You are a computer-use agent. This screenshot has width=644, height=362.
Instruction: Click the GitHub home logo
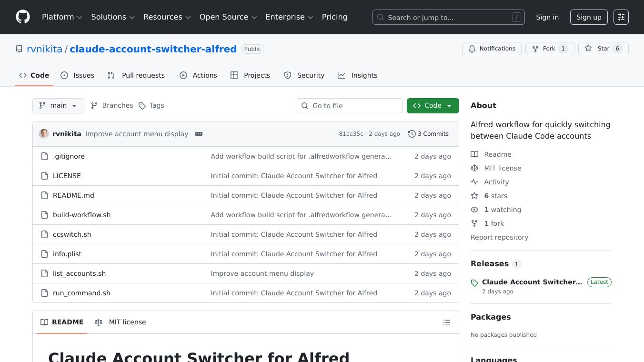22,17
